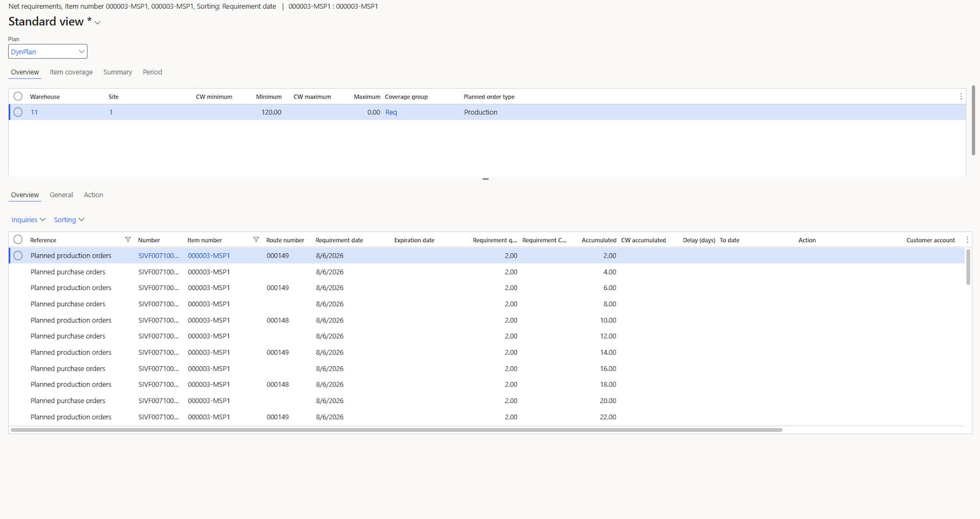Open warehouse grid options (three dots)

[x=961, y=97]
